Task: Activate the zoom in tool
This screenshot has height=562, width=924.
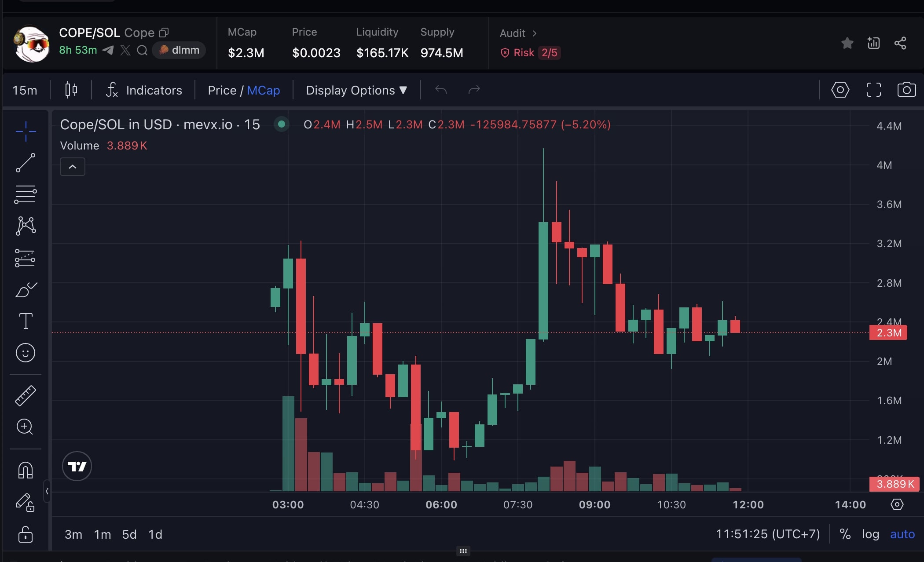Action: tap(25, 427)
